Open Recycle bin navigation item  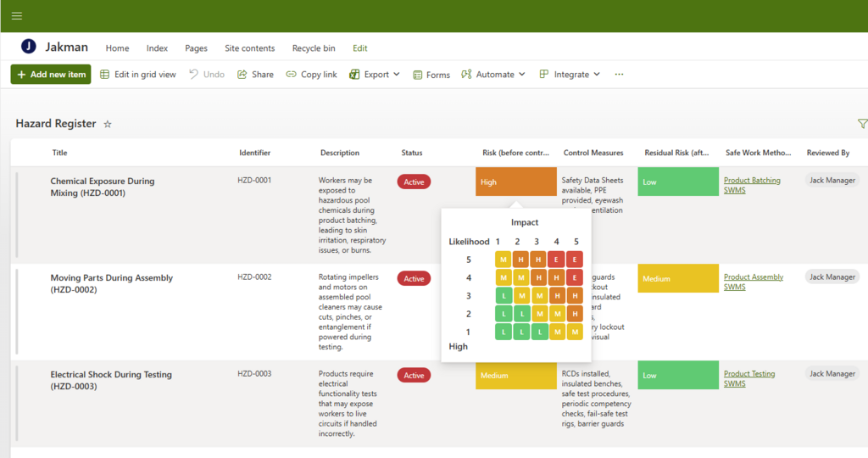coord(314,48)
